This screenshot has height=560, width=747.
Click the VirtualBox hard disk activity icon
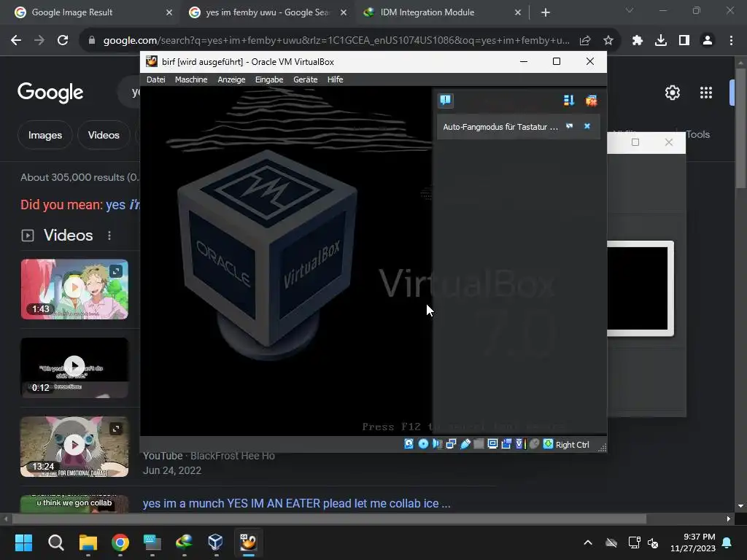click(x=409, y=444)
